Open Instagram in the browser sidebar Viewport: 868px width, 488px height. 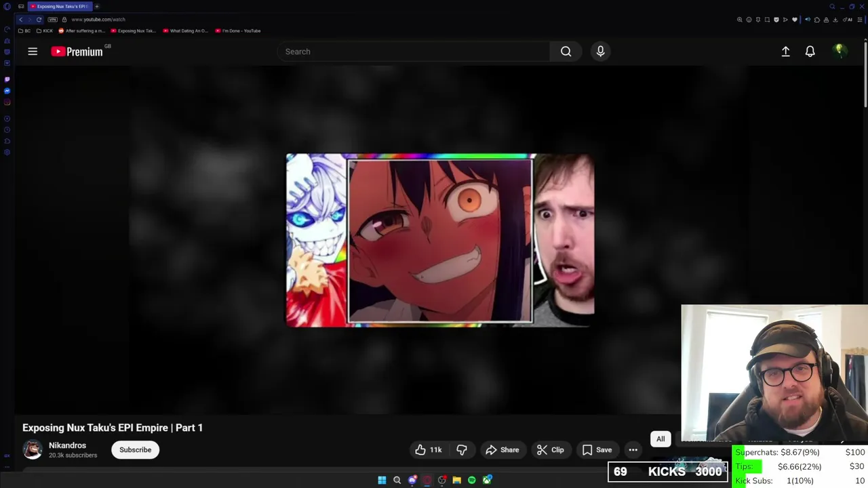7,102
